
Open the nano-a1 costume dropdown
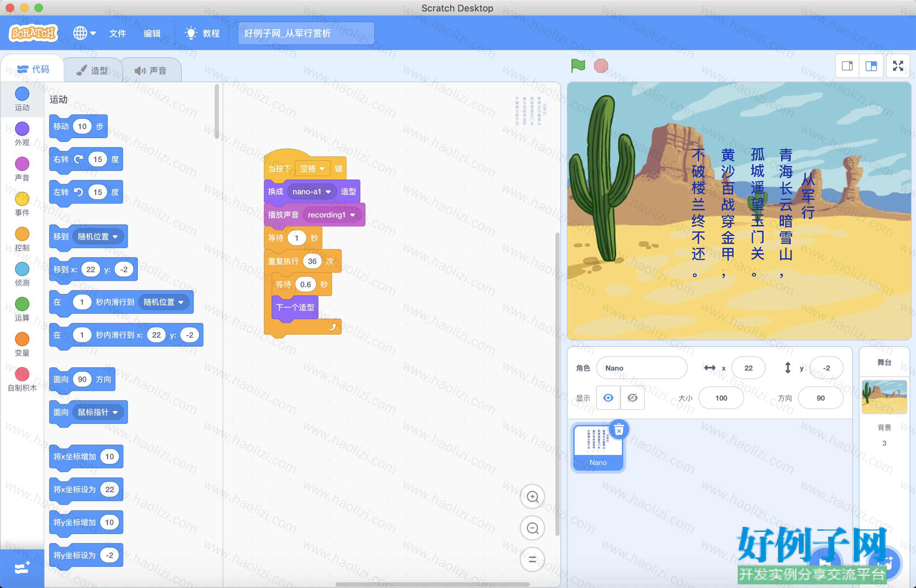[x=311, y=191]
